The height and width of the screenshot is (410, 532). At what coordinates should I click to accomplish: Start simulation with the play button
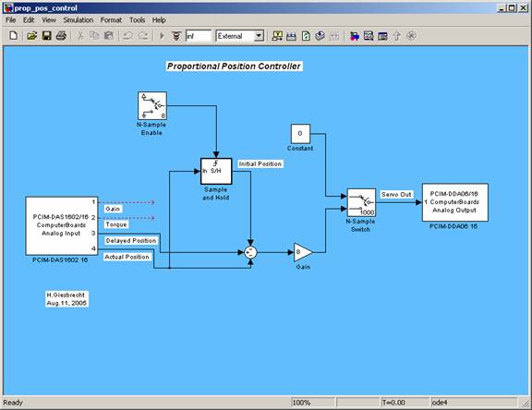tap(162, 36)
